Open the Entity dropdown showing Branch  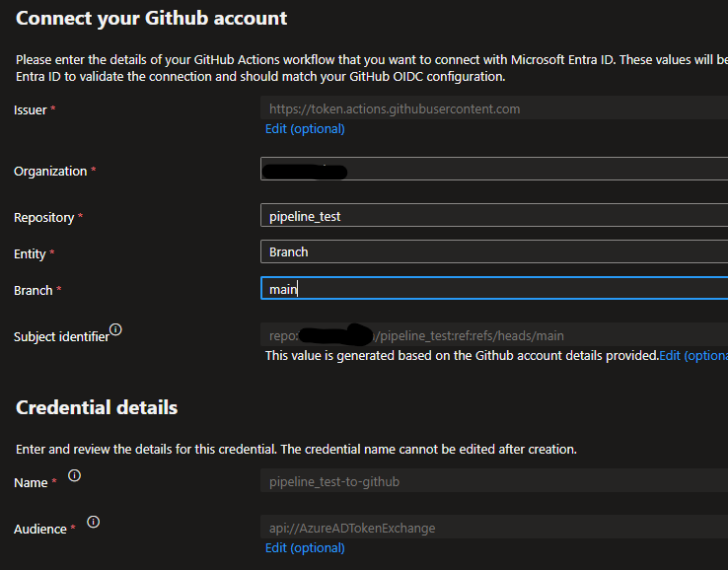coord(494,251)
